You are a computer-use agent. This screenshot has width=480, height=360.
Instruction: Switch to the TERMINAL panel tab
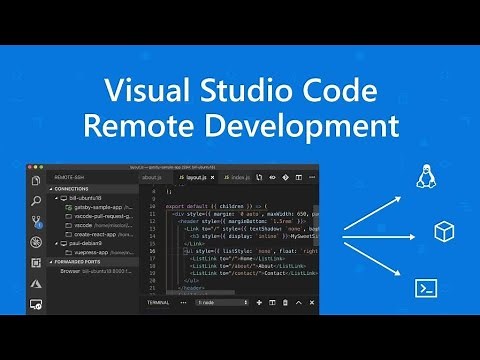[158, 303]
